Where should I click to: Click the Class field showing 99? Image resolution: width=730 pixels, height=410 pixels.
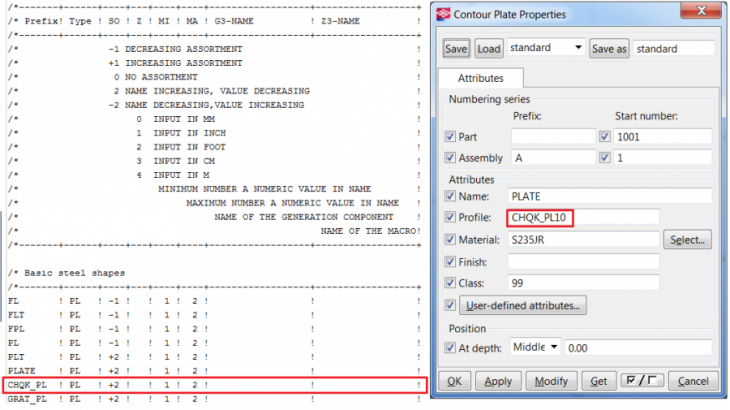tap(583, 283)
